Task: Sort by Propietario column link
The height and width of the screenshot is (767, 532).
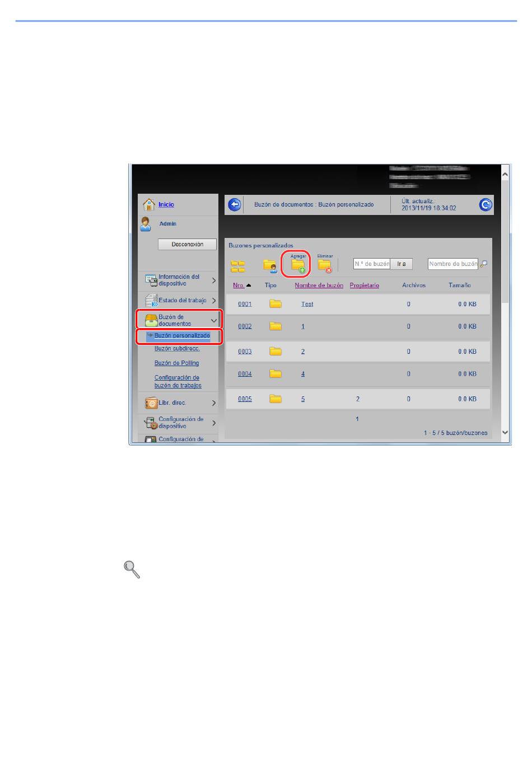Action: [365, 286]
